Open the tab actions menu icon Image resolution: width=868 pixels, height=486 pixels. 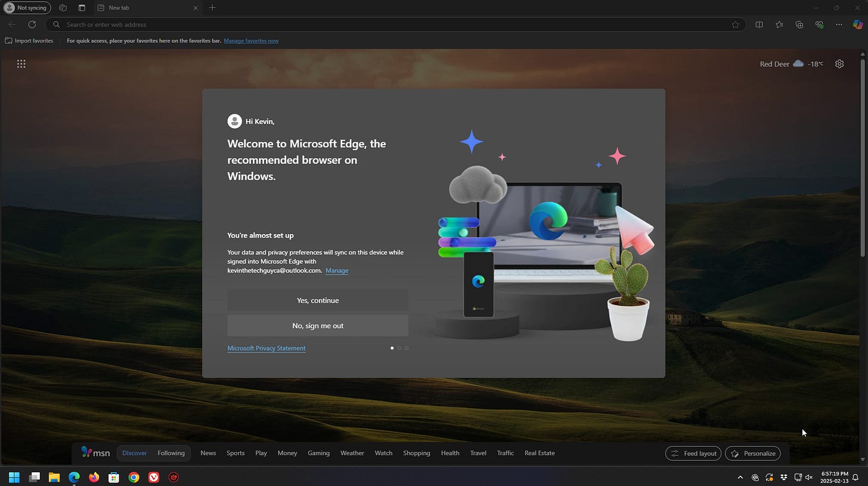[82, 8]
